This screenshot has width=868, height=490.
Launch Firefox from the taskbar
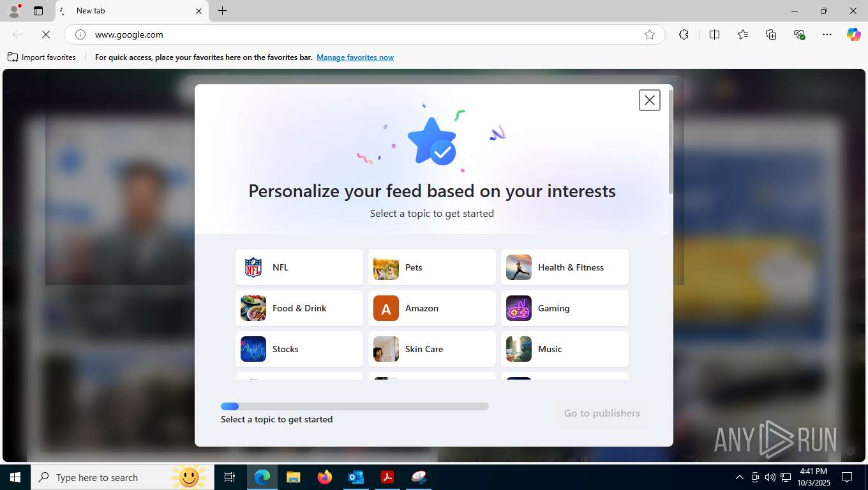[x=325, y=477]
